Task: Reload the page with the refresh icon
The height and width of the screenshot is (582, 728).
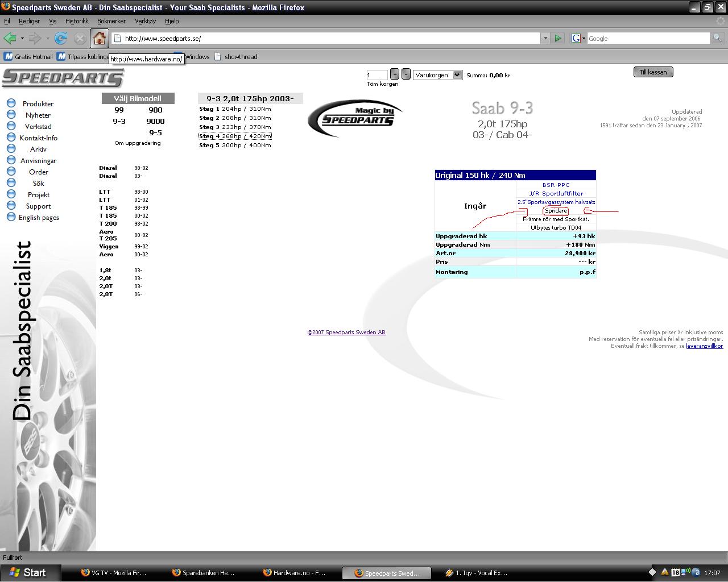Action: 61,38
